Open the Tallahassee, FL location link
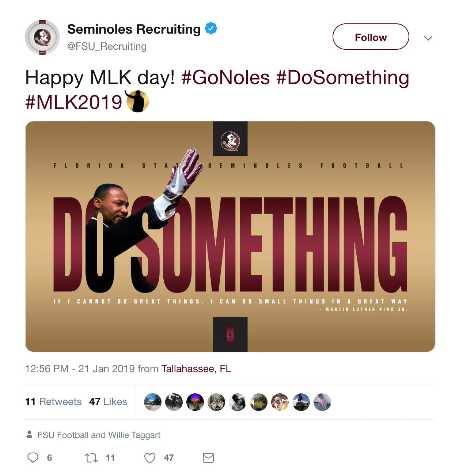 [x=196, y=369]
